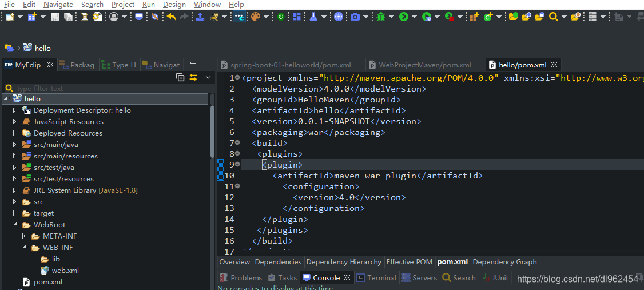Open the Design menu
The width and height of the screenshot is (644, 290).
174,5
